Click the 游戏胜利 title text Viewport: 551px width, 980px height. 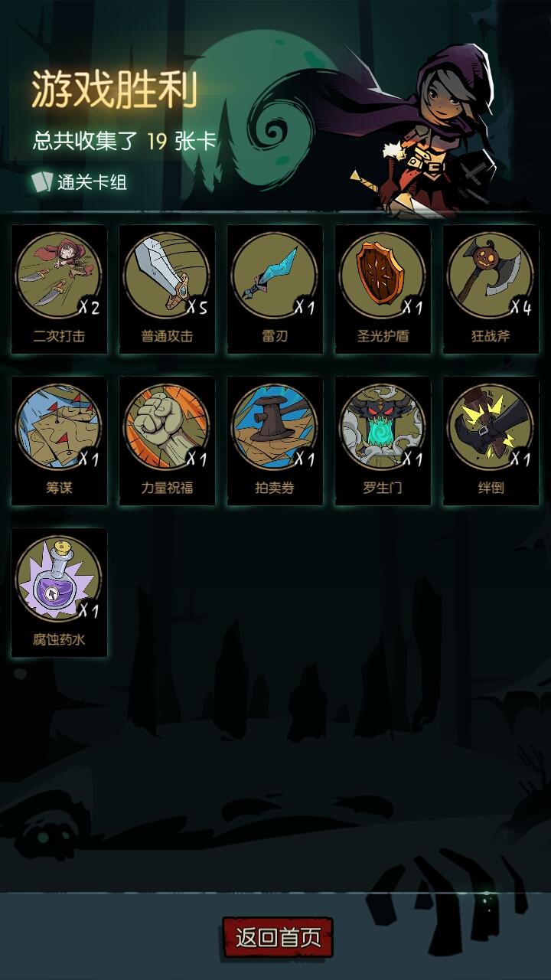click(115, 90)
